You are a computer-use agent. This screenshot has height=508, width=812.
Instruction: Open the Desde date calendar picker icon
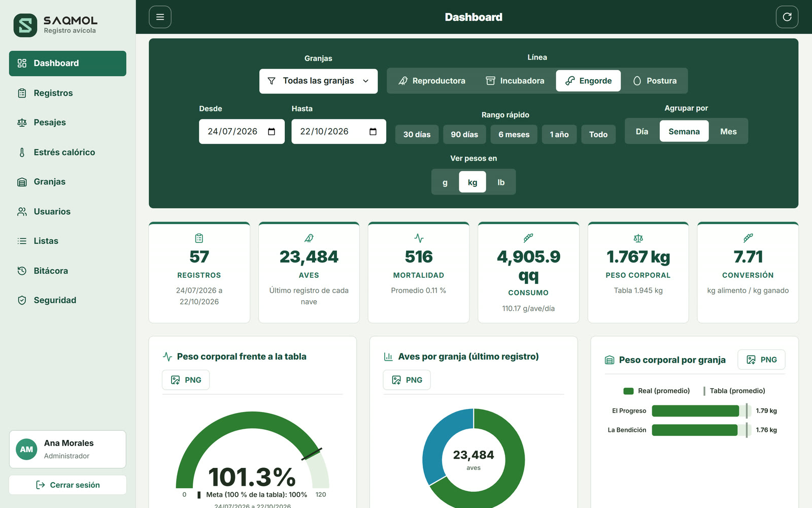(x=272, y=132)
